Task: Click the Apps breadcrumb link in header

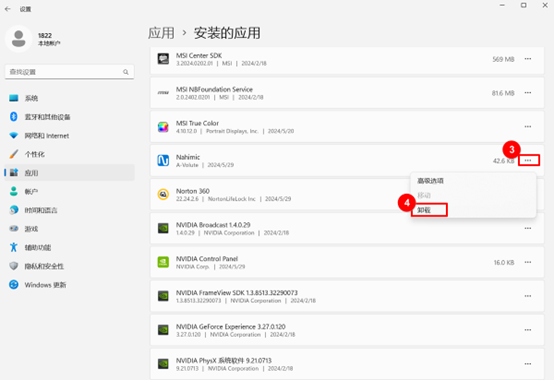Action: click(x=161, y=33)
